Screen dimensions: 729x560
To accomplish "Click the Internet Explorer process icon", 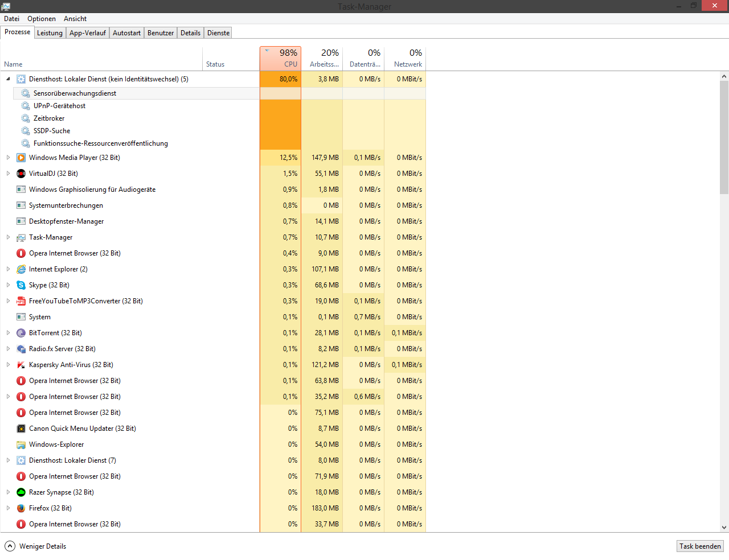I will point(21,269).
